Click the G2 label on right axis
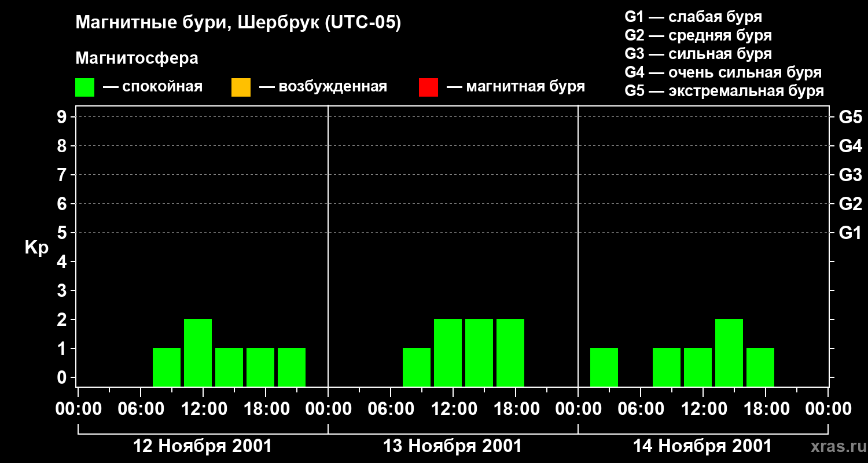 tap(851, 204)
